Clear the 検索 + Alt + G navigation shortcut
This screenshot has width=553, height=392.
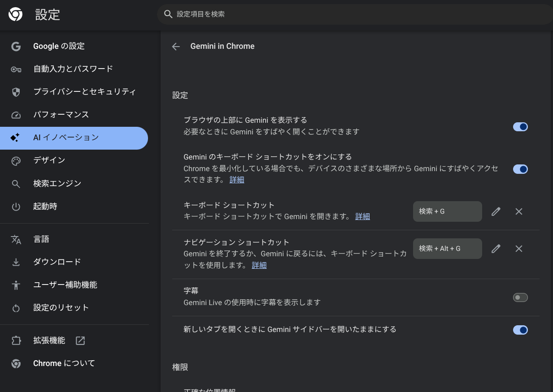519,249
